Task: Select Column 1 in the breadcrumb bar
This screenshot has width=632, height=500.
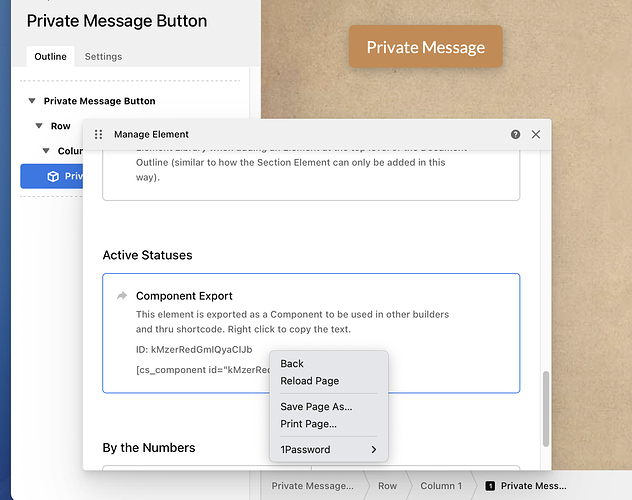Action: pyautogui.click(x=441, y=486)
